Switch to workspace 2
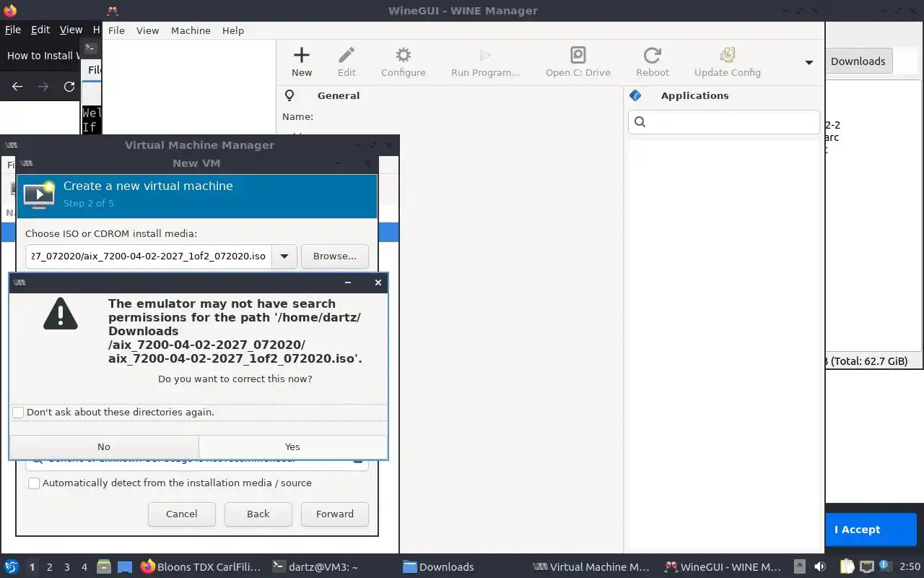The width and height of the screenshot is (924, 578). [50, 567]
